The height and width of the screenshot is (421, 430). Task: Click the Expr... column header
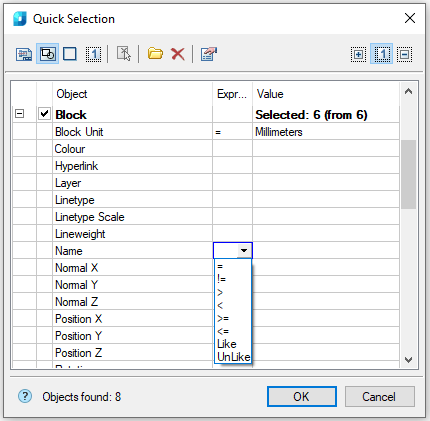[x=232, y=94]
